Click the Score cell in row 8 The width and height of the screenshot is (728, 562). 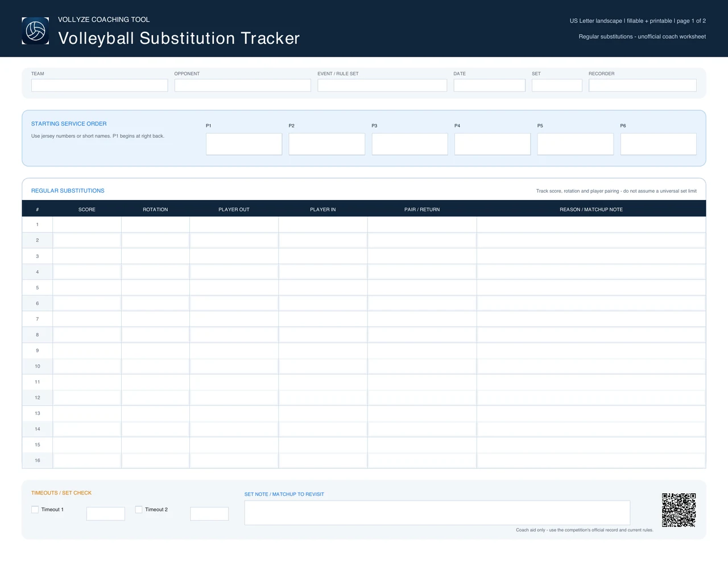coord(87,335)
